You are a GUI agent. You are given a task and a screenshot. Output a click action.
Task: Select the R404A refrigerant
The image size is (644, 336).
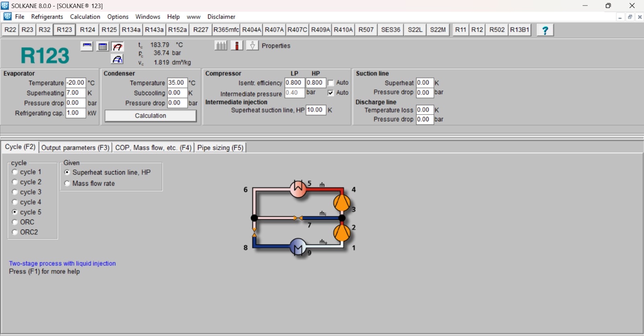click(252, 30)
